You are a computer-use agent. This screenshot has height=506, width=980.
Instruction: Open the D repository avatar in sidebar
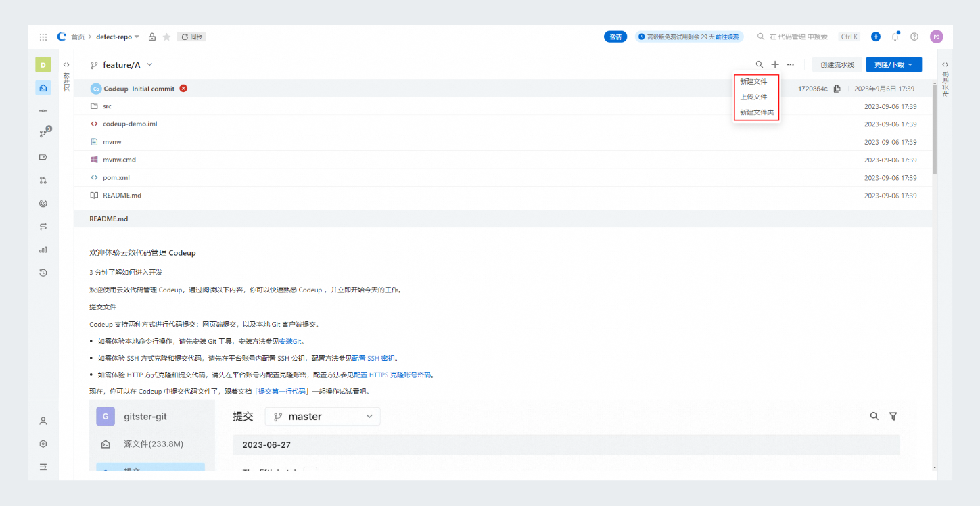(x=43, y=65)
